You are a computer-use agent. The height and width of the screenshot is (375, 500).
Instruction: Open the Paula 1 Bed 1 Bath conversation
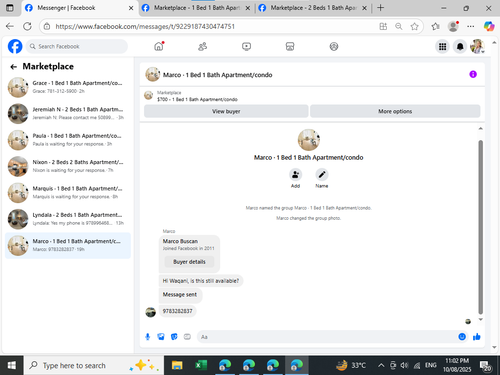coord(68,140)
